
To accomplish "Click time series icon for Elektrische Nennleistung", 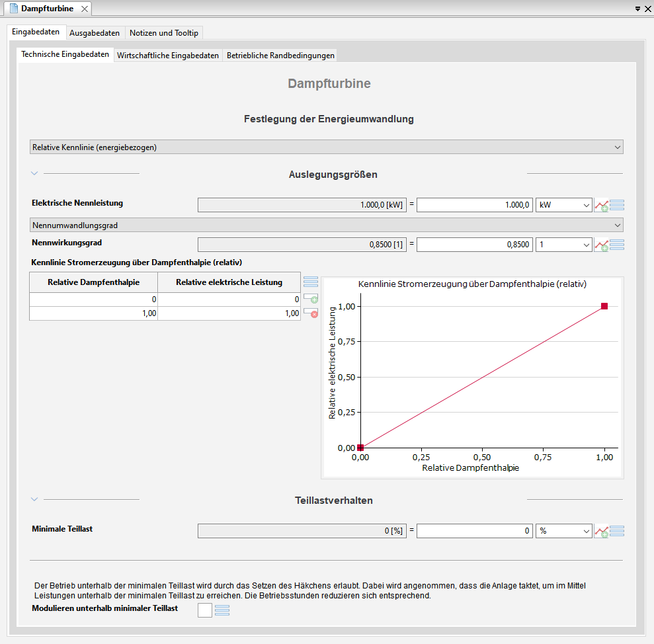I will click(602, 205).
